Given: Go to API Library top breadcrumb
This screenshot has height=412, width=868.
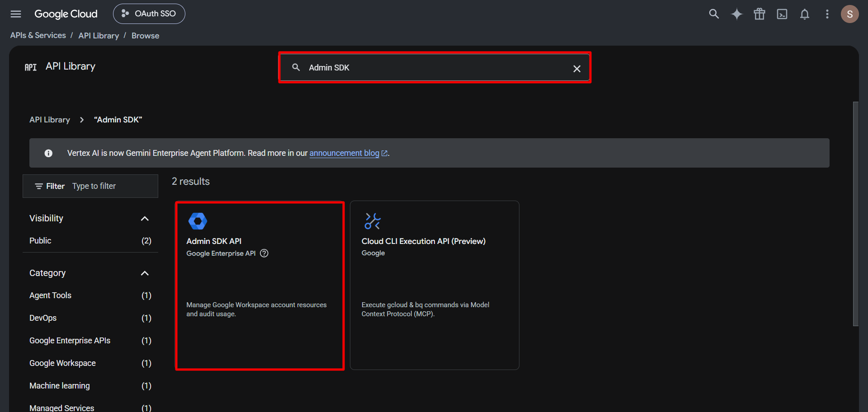Looking at the screenshot, I should click(99, 36).
